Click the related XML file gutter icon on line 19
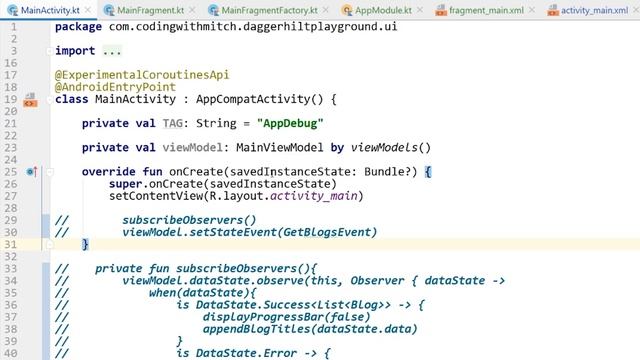This screenshot has width=640, height=360. coord(30,100)
